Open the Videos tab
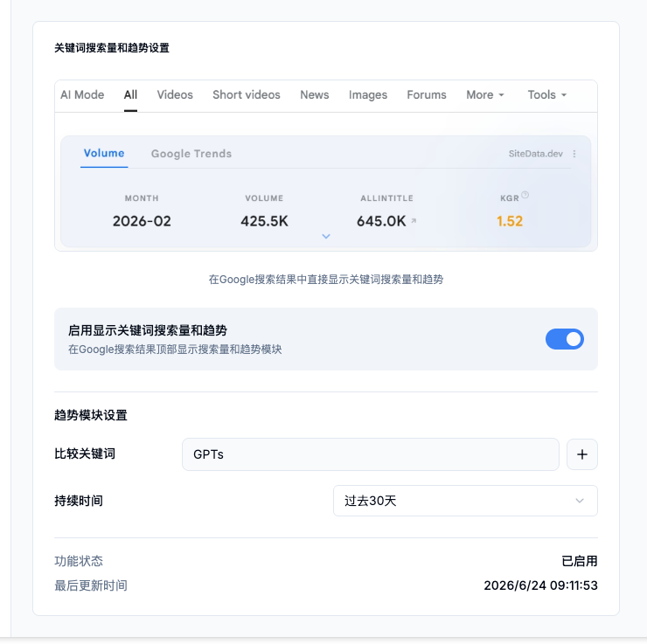 click(175, 95)
